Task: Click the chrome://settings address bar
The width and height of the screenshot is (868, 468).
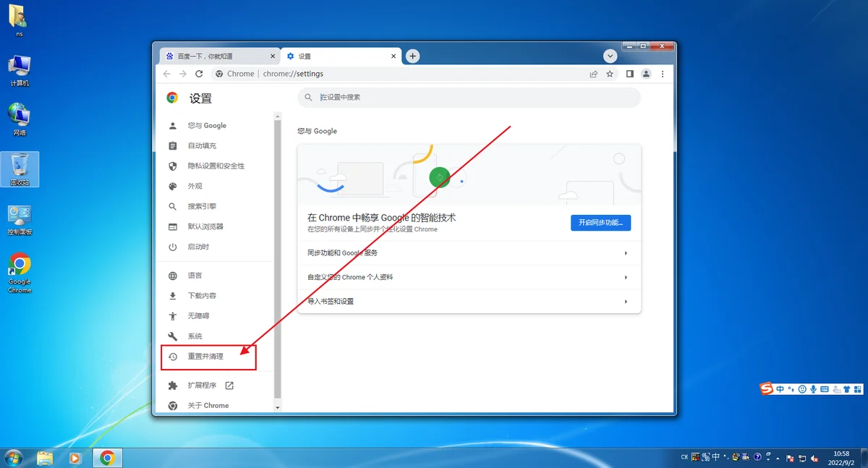Action: click(399, 74)
